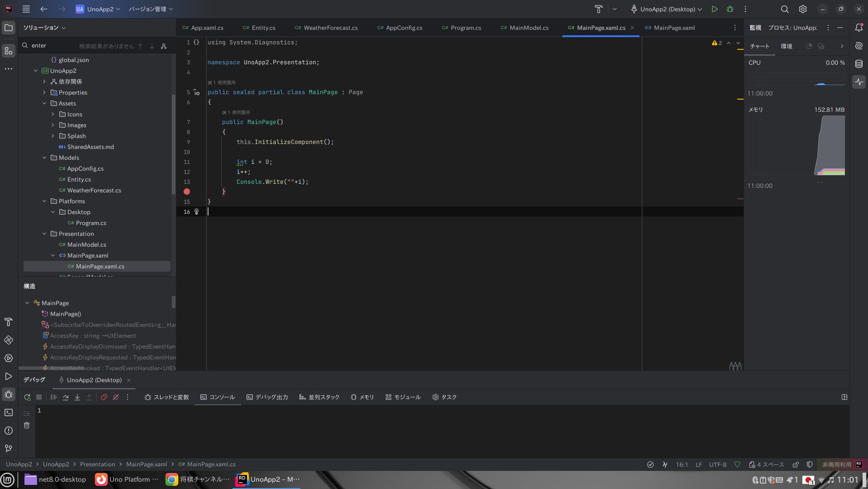The image size is (868, 489).
Task: Switch to the 環境 tab in monitoring panel
Action: pos(787,46)
